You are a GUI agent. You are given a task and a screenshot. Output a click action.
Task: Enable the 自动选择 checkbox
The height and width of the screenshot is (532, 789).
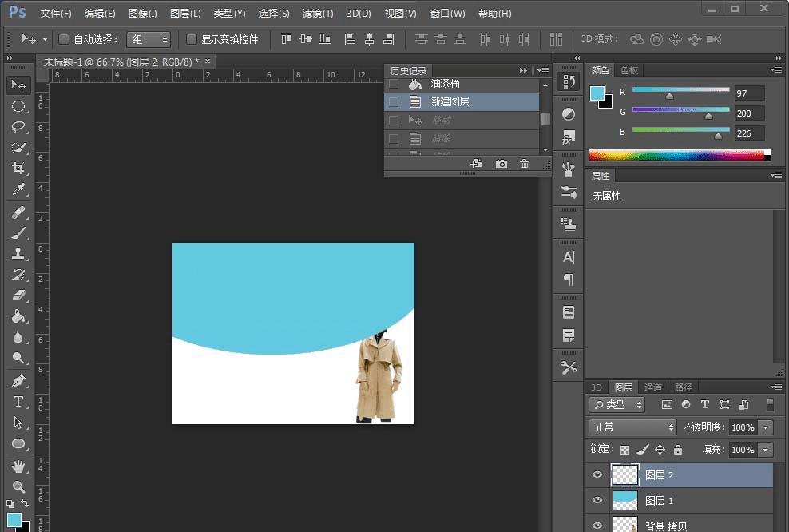[x=65, y=39]
